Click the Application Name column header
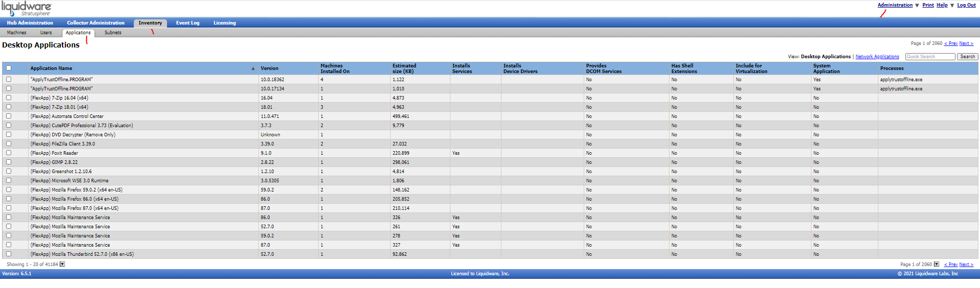This screenshot has width=980, height=288. pos(51,68)
